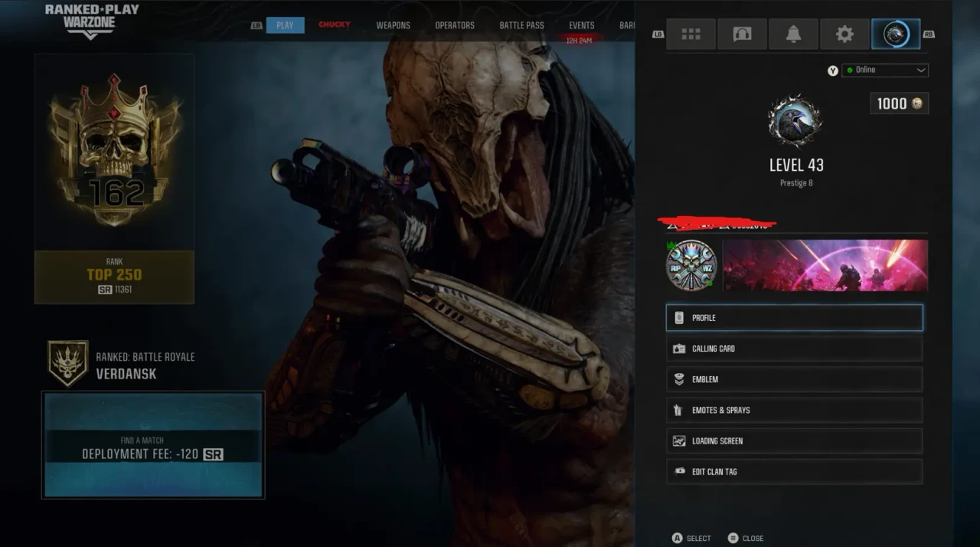Screen dimensions: 980x547
Task: Open the Calling Card option
Action: coord(794,349)
